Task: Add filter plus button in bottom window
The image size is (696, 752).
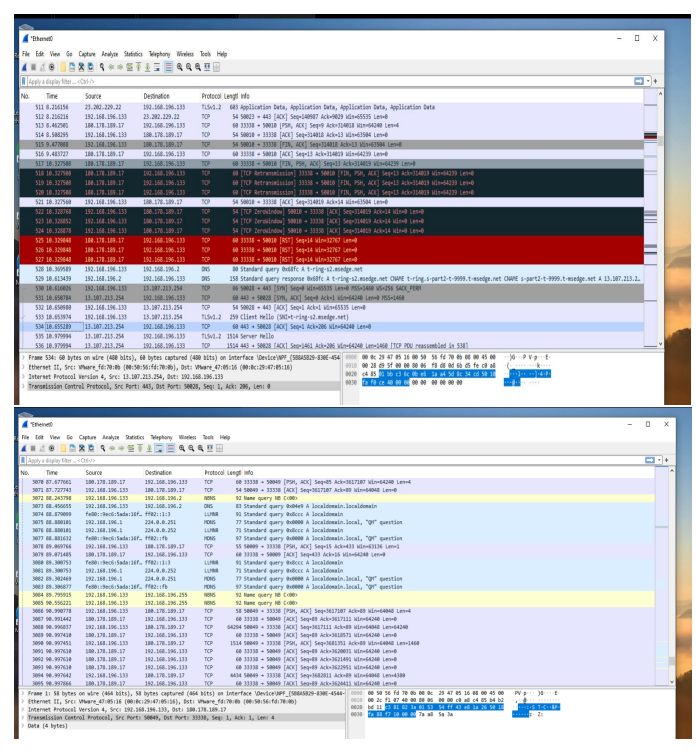Action: (x=666, y=460)
